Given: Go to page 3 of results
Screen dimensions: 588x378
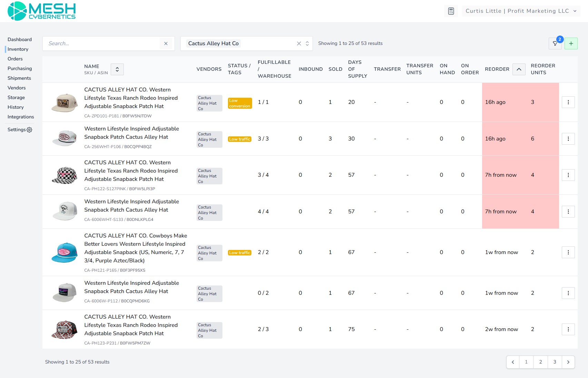Looking at the screenshot, I should click(555, 362).
